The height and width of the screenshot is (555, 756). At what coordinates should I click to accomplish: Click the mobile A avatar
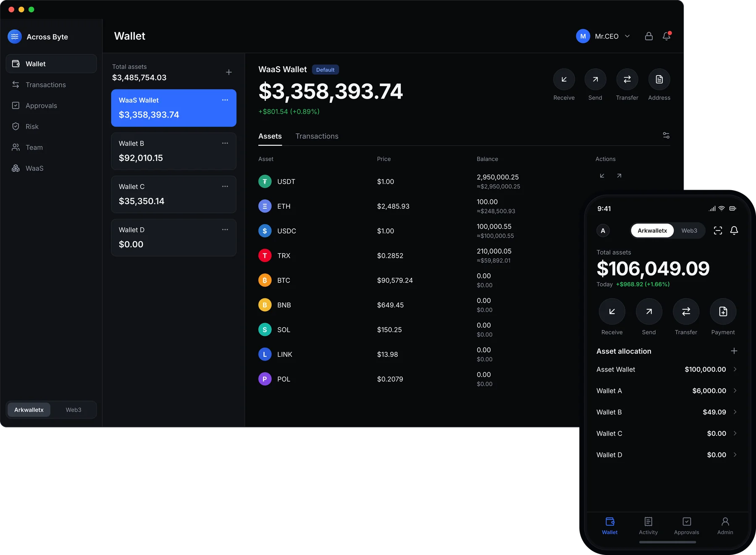click(603, 230)
